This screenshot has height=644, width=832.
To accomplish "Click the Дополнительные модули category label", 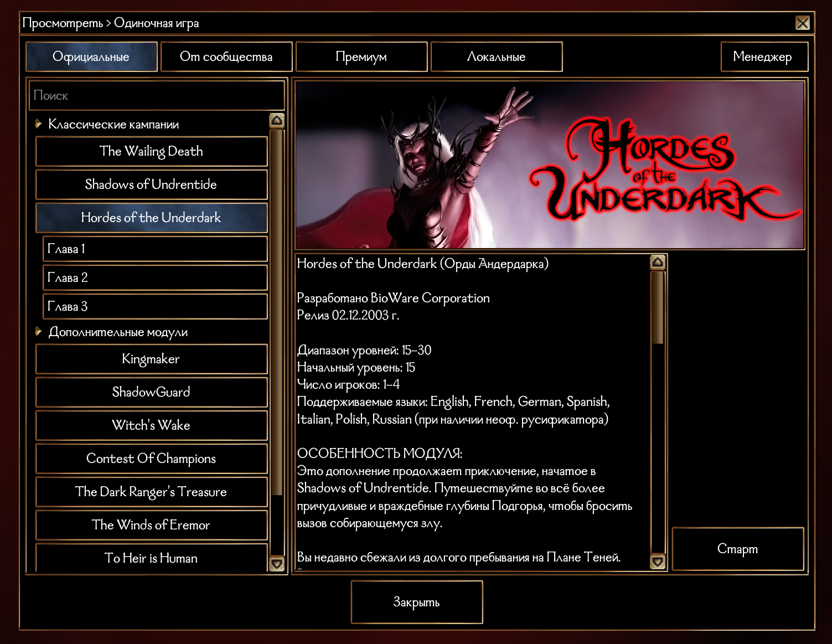I will tap(118, 332).
